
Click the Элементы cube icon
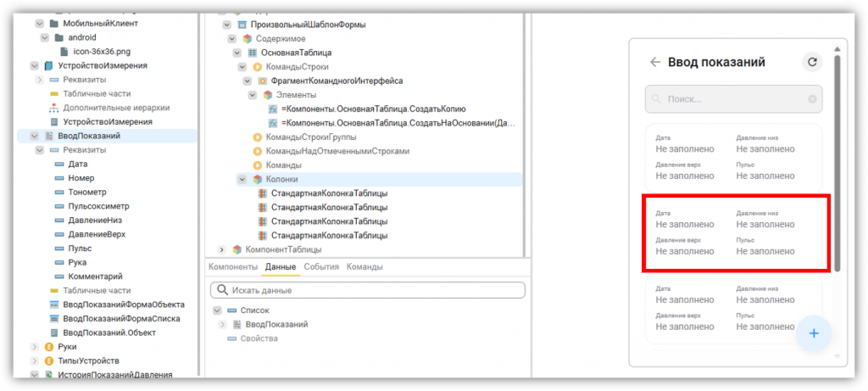267,95
